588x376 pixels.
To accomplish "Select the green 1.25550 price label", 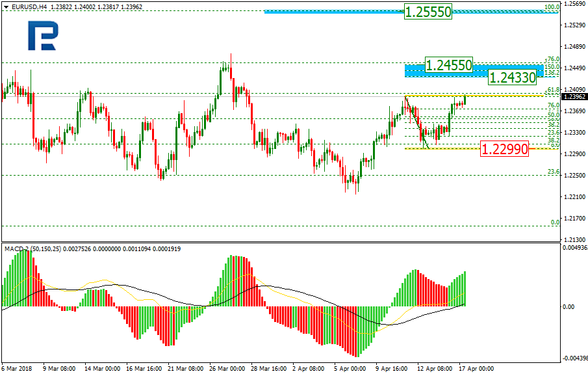I will pyautogui.click(x=428, y=12).
